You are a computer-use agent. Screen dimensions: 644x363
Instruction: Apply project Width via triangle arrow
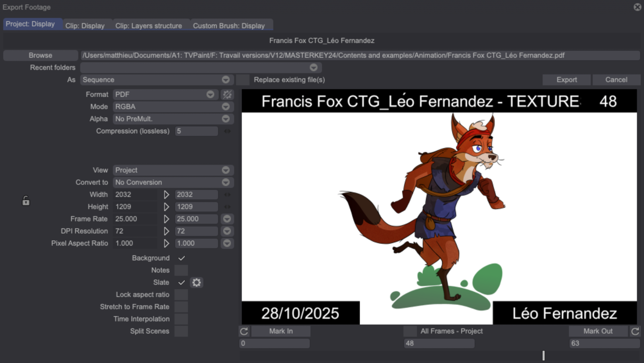click(x=166, y=195)
